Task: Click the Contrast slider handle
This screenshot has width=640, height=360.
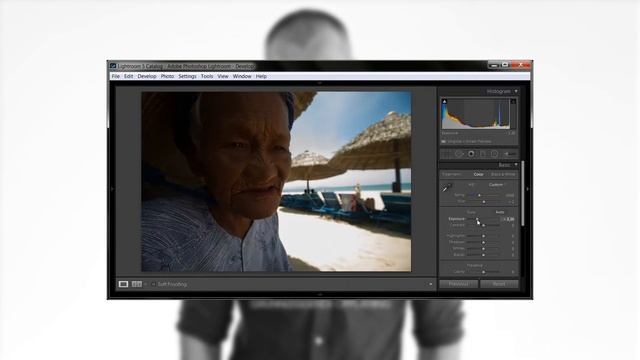Action: pyautogui.click(x=484, y=225)
